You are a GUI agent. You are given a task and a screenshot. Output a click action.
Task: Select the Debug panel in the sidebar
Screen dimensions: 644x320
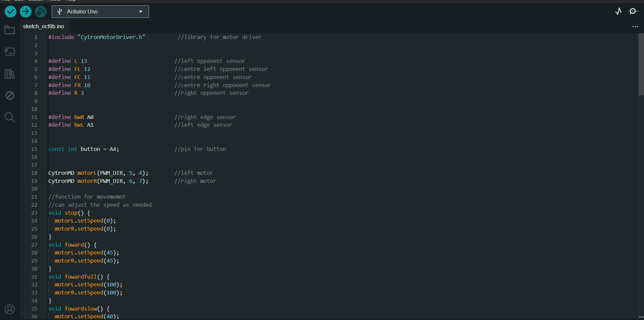(x=9, y=95)
